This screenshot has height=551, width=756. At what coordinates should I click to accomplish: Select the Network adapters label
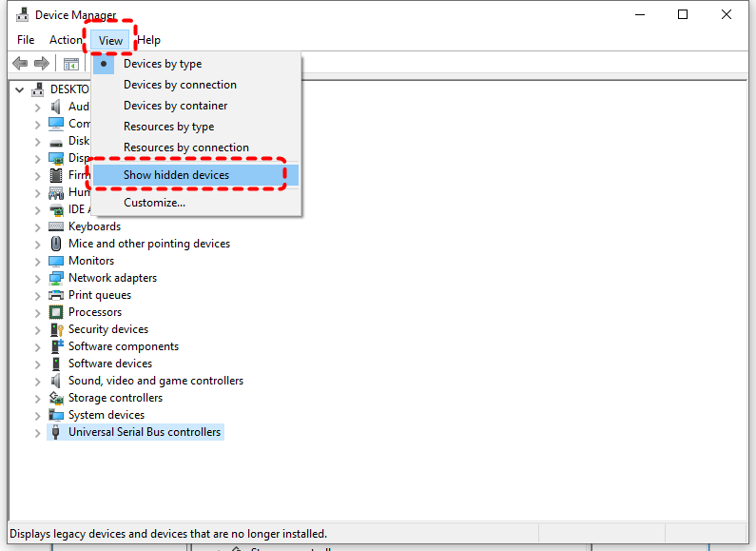pyautogui.click(x=112, y=278)
